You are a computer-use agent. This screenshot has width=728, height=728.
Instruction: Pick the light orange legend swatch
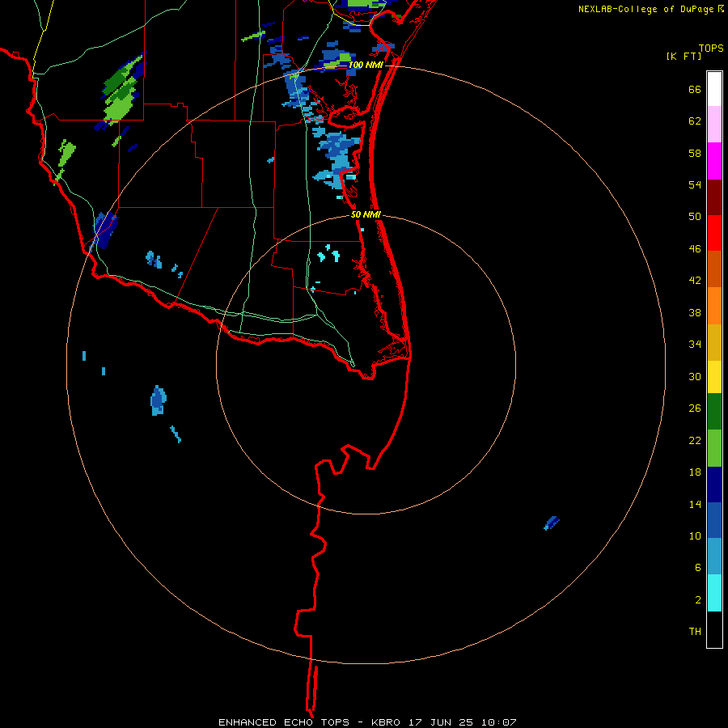tap(714, 306)
